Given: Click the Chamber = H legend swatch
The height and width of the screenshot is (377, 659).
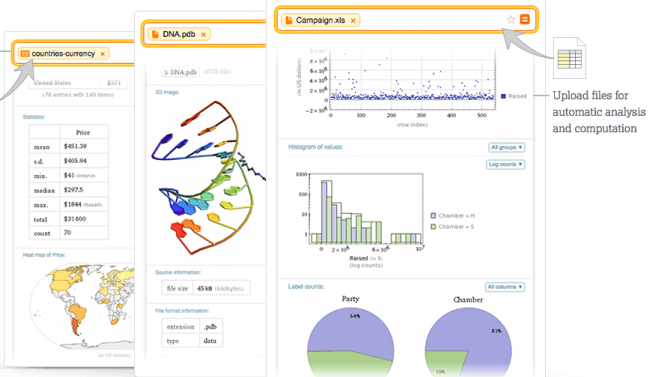Looking at the screenshot, I should click(433, 216).
